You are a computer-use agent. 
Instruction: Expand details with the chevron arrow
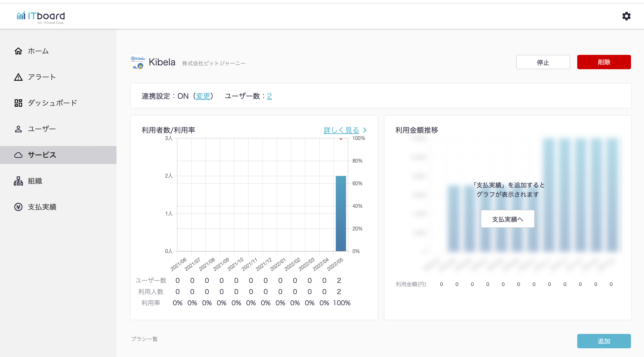365,130
